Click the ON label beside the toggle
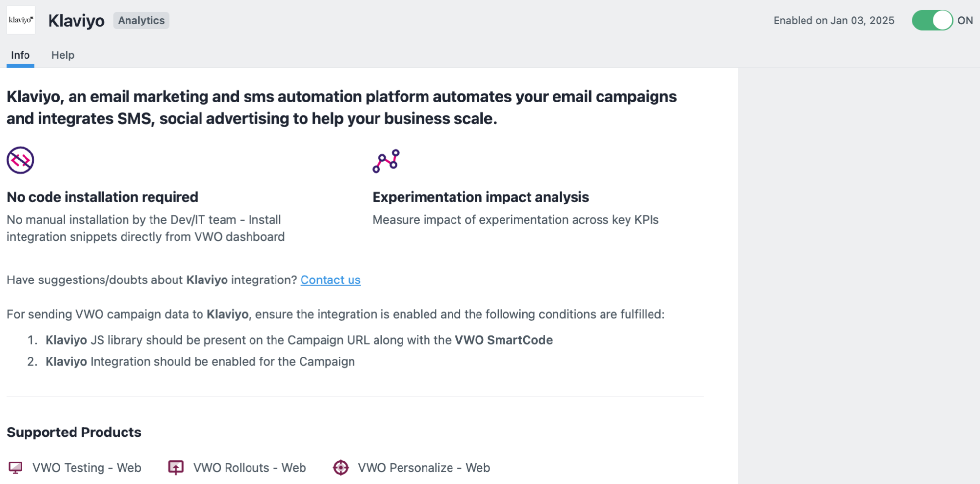 pos(965,21)
